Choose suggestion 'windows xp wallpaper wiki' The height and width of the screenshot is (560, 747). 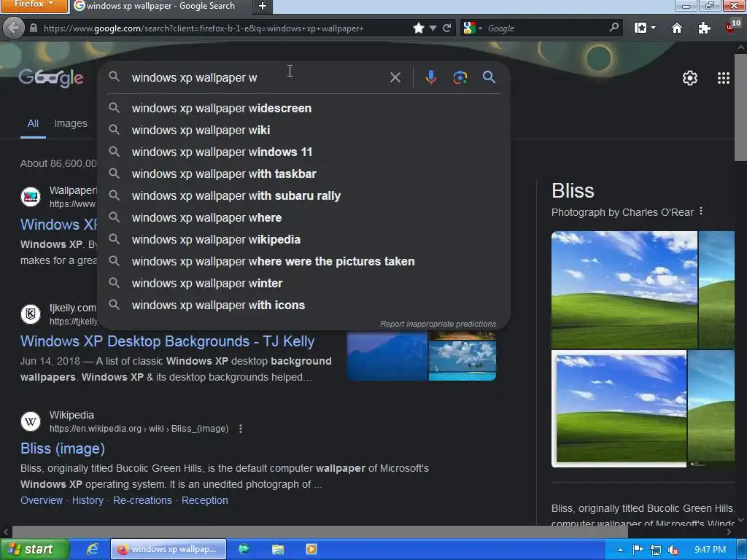click(x=304, y=130)
